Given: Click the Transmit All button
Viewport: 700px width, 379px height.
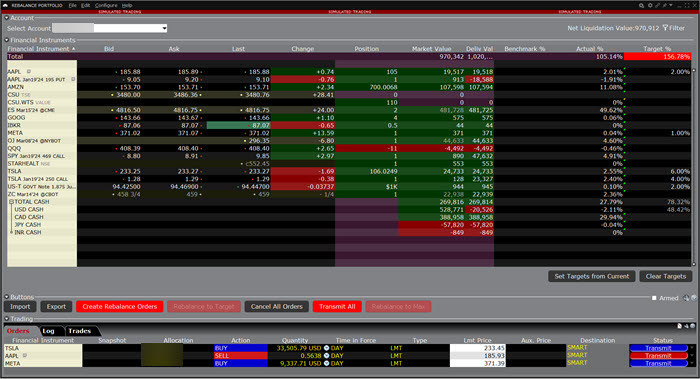Looking at the screenshot, I should (x=337, y=307).
